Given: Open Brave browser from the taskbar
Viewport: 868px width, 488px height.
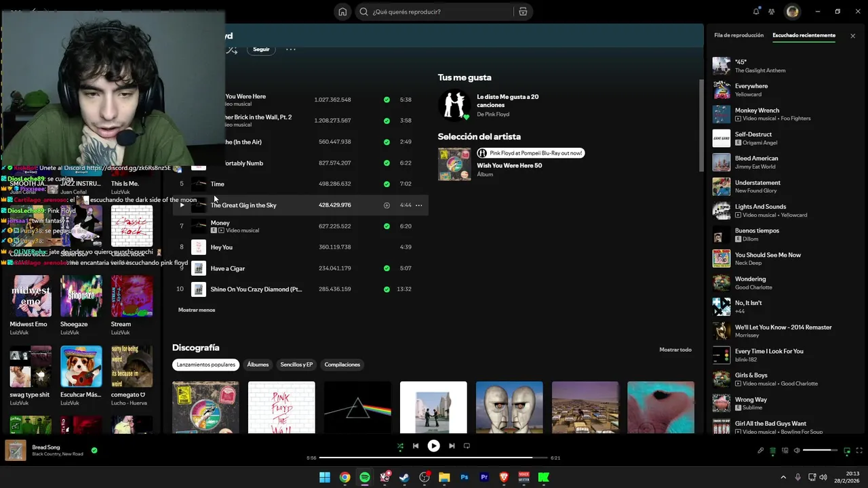Looking at the screenshot, I should 504,477.
